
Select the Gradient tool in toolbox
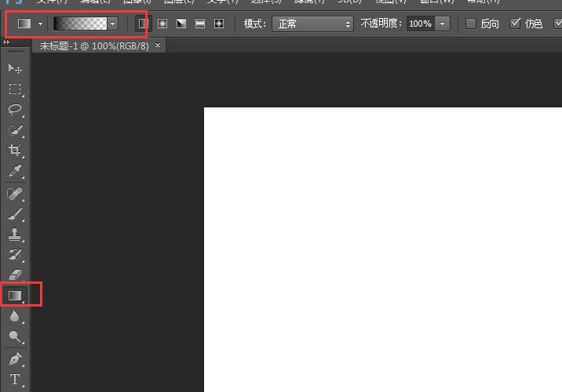click(15, 296)
